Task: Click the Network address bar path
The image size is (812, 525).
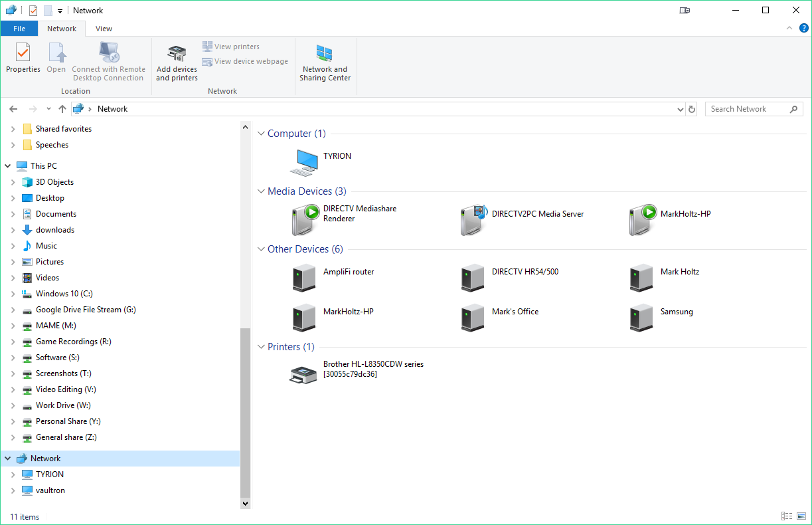Action: coord(112,109)
